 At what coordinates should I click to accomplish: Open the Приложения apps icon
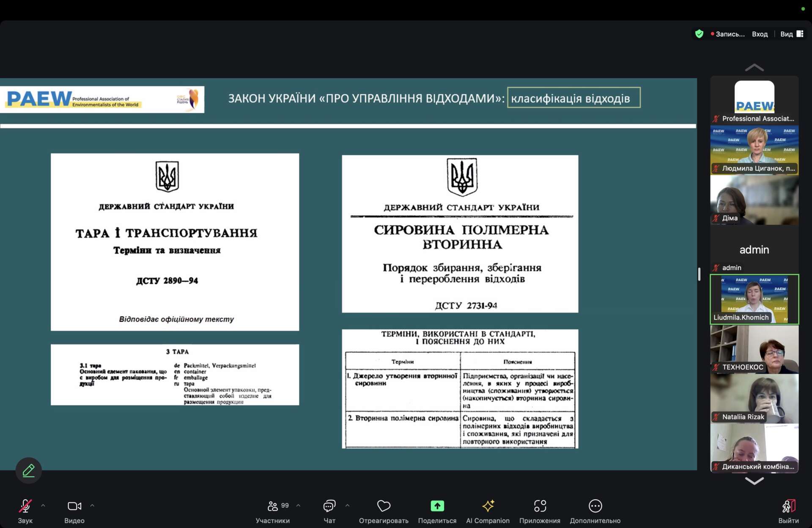(x=540, y=506)
